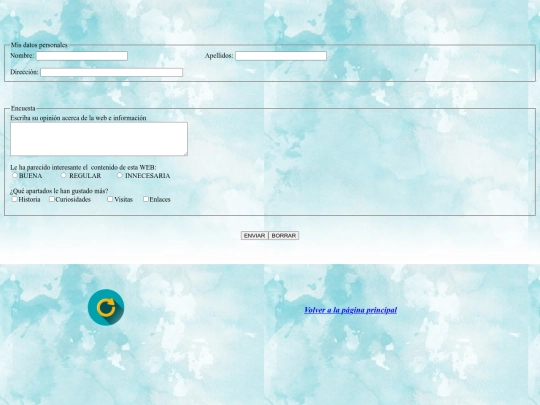Click the 'Escriba su opinión acerca de la web' label
This screenshot has height=405, width=540.
[78, 118]
